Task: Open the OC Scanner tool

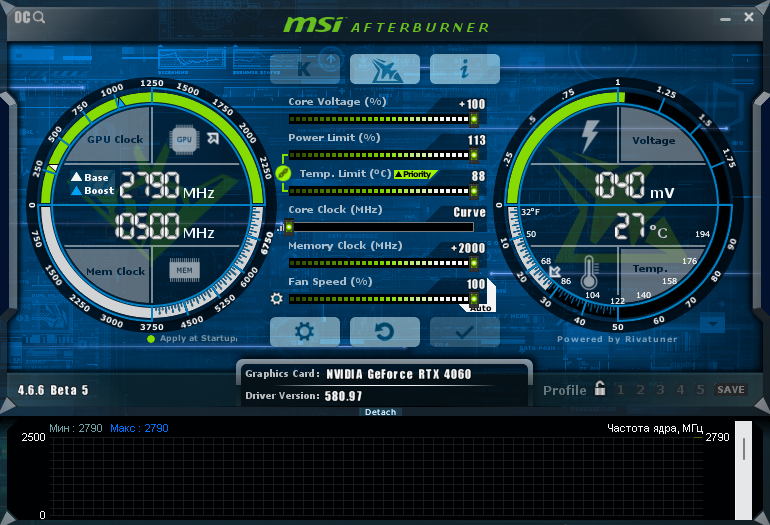Action: coord(29,18)
